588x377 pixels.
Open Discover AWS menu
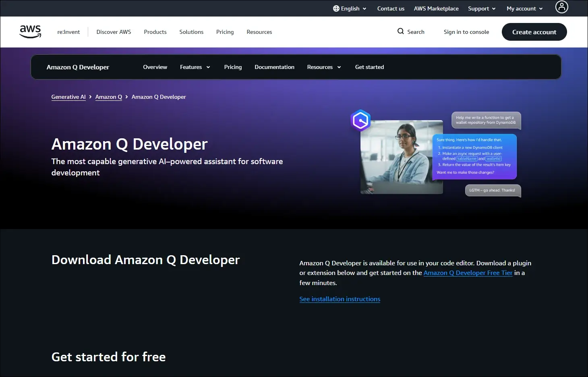point(114,32)
